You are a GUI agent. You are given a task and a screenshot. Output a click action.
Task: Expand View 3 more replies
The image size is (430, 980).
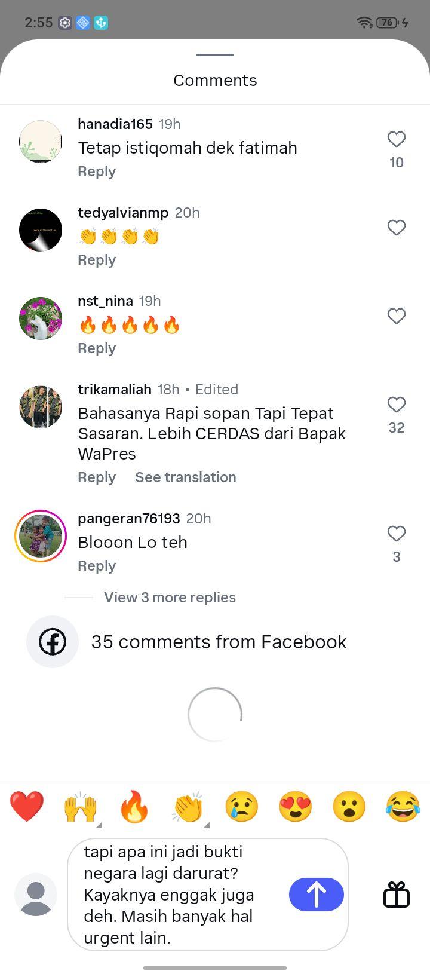[170, 598]
